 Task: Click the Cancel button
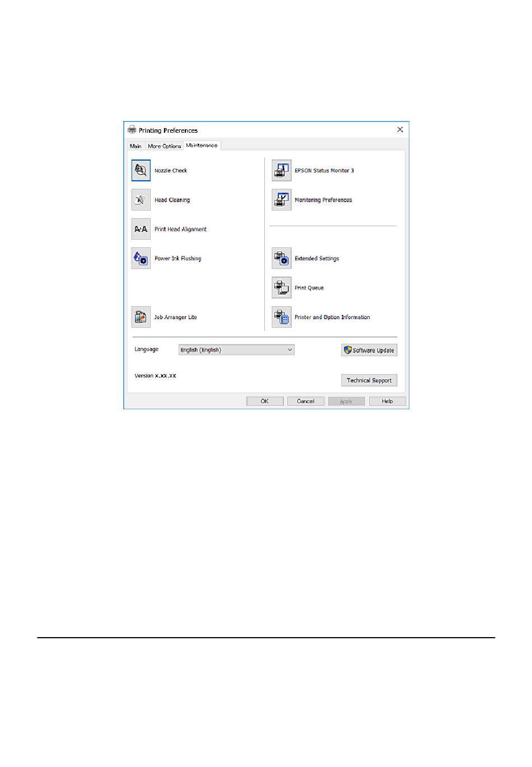point(306,401)
